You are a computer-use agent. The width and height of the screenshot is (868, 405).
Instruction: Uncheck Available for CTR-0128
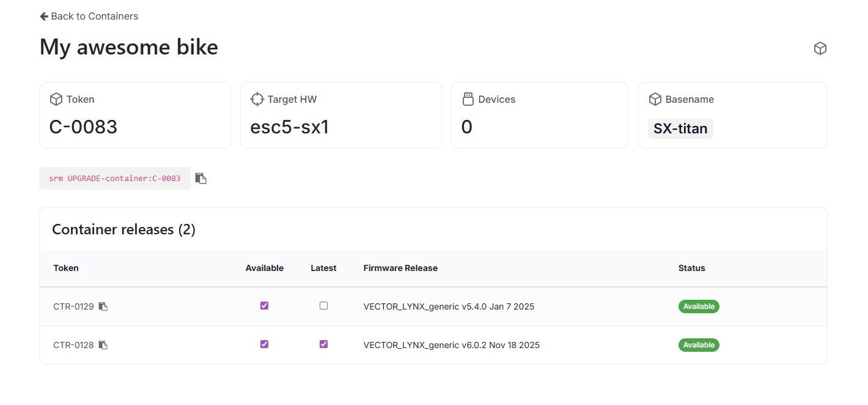[264, 344]
